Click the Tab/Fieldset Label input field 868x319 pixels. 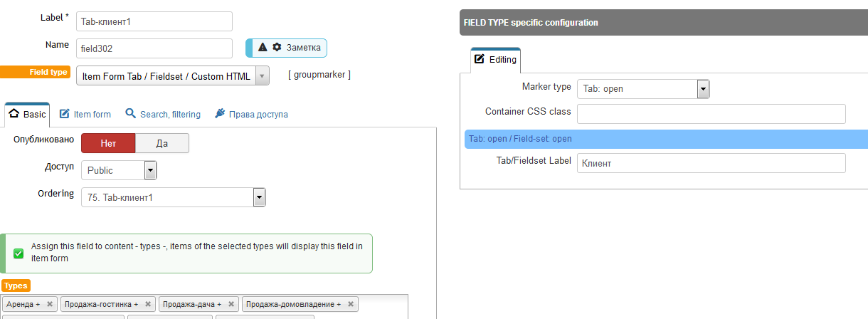[x=711, y=163]
